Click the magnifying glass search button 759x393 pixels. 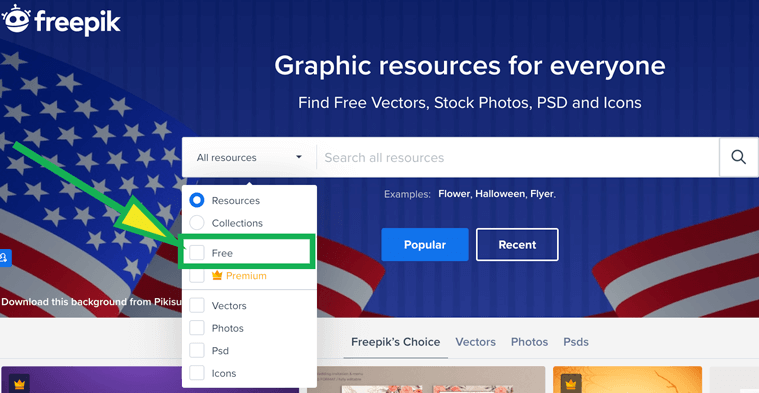click(x=738, y=157)
